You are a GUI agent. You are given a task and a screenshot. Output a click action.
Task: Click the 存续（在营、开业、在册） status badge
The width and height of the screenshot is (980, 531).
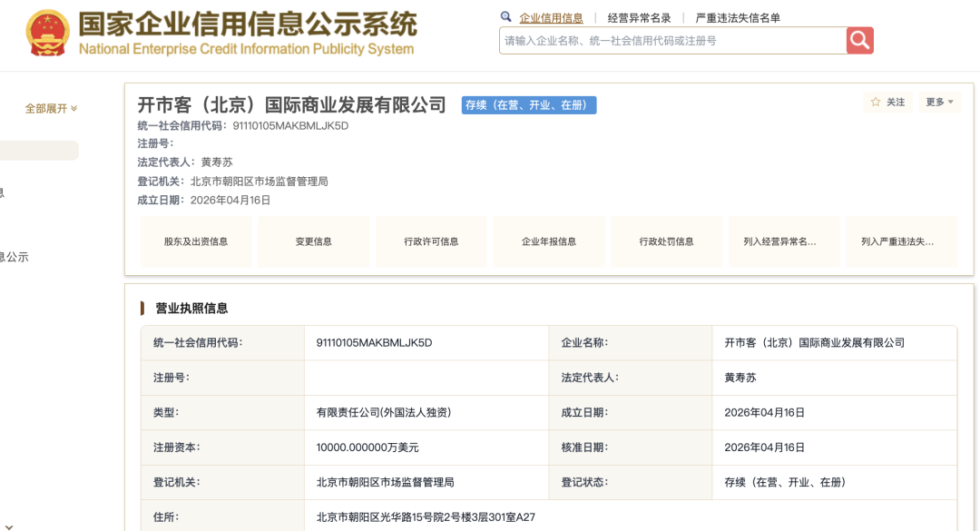pos(529,105)
